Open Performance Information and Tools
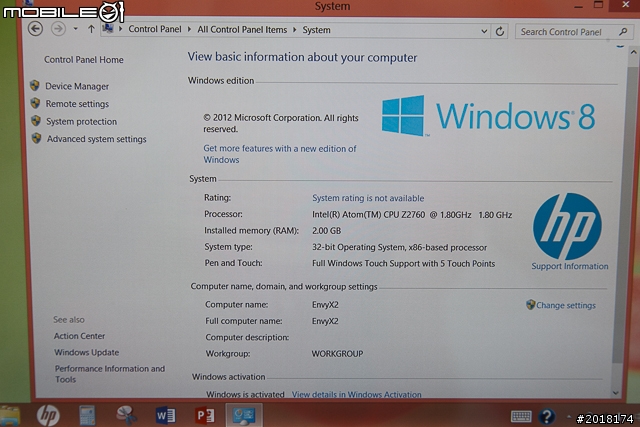The width and height of the screenshot is (640, 427). click(110, 374)
